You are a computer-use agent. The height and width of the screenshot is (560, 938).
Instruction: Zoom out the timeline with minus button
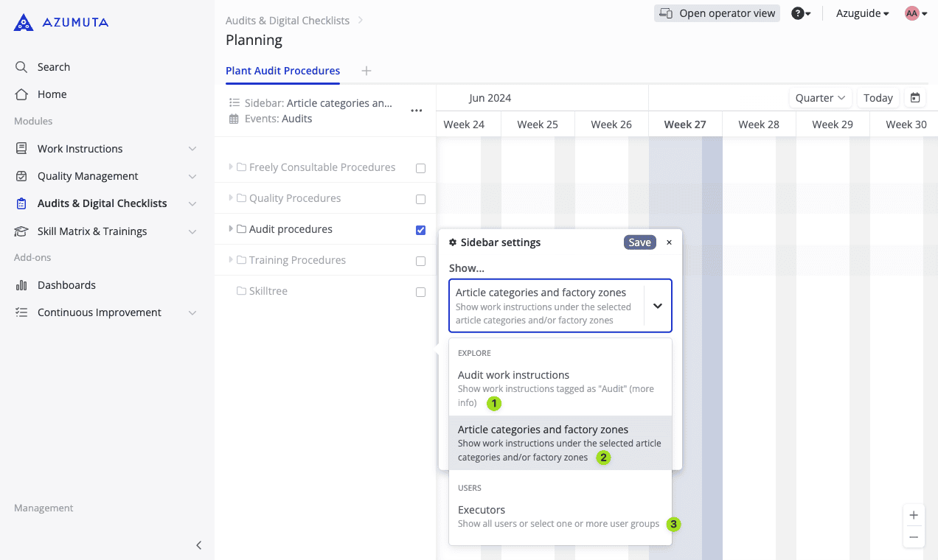(x=914, y=537)
